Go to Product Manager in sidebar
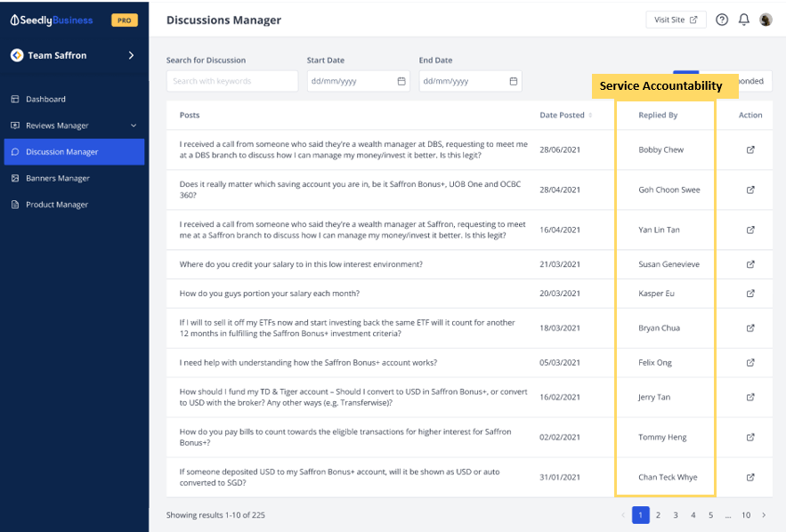The width and height of the screenshot is (786, 532). (57, 205)
